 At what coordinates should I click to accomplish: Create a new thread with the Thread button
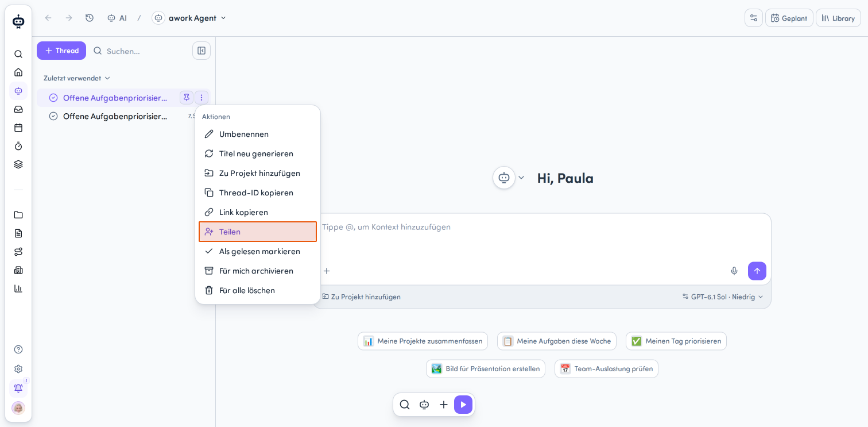pos(61,51)
